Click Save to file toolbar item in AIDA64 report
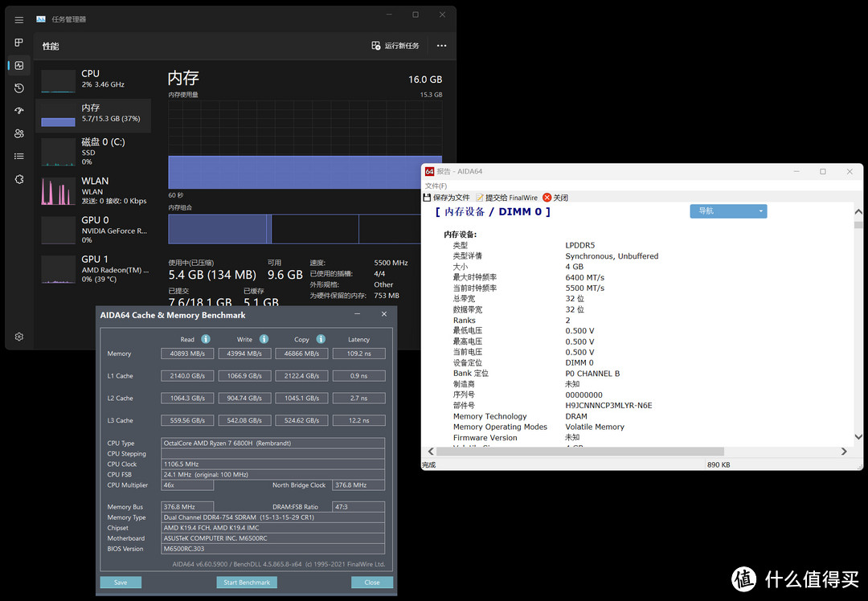 pyautogui.click(x=447, y=198)
